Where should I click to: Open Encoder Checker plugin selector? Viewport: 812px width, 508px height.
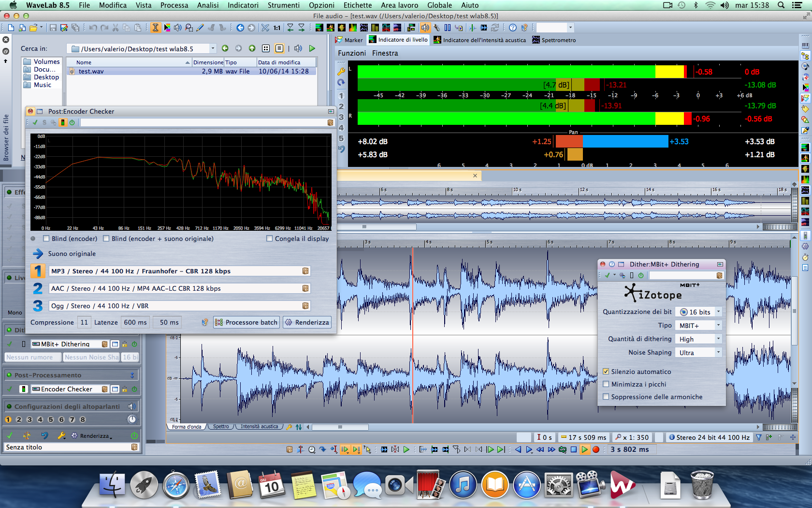click(69, 389)
